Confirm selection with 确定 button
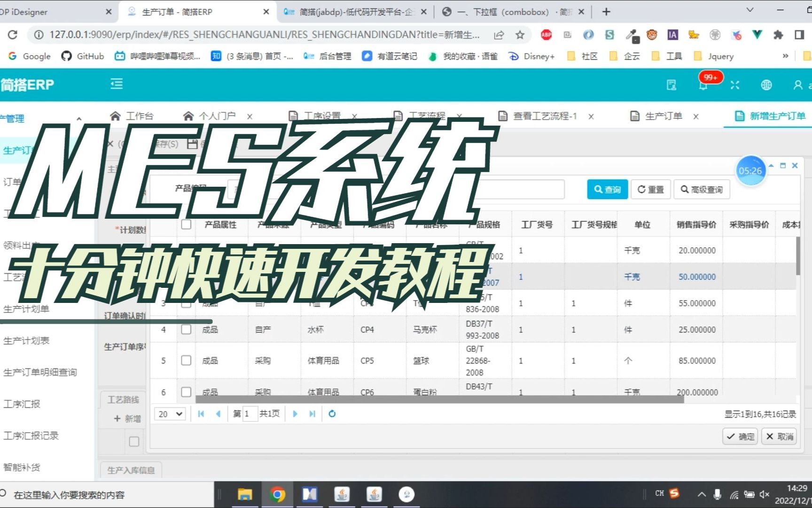 740,437
